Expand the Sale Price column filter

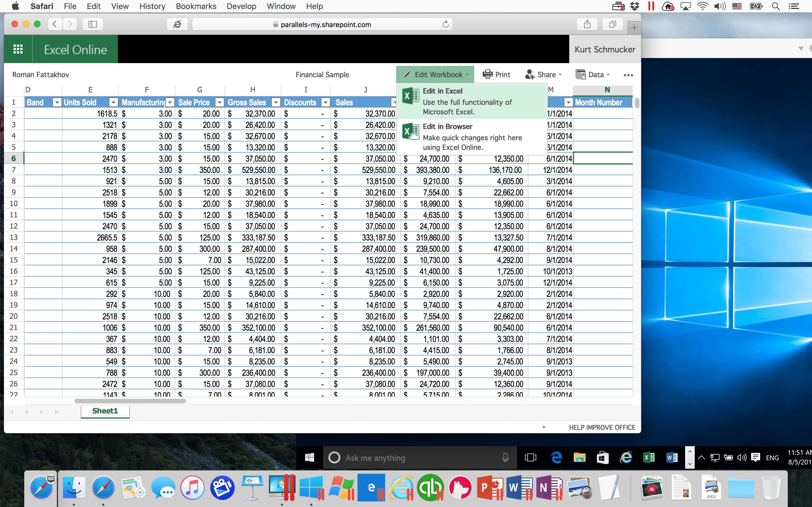(x=219, y=103)
